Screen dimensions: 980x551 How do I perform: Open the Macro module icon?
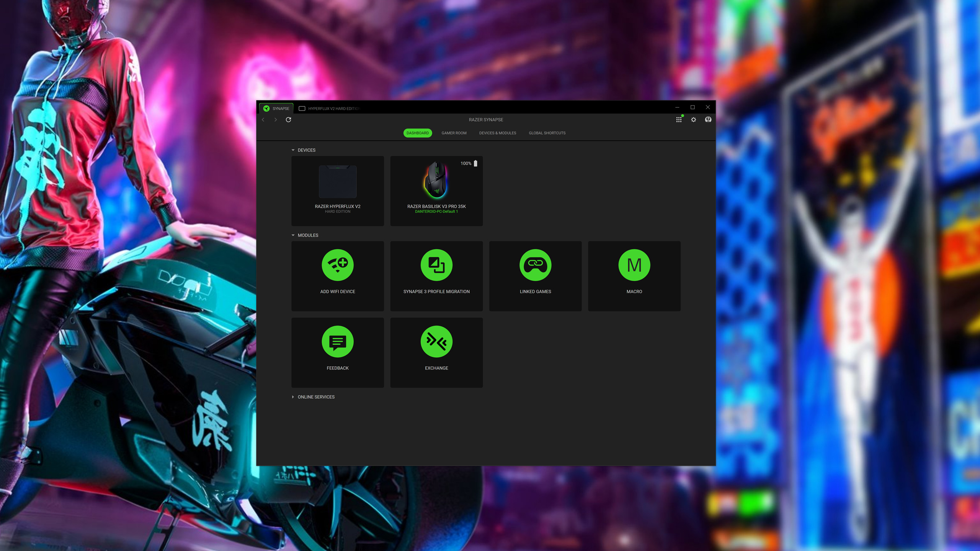634,265
